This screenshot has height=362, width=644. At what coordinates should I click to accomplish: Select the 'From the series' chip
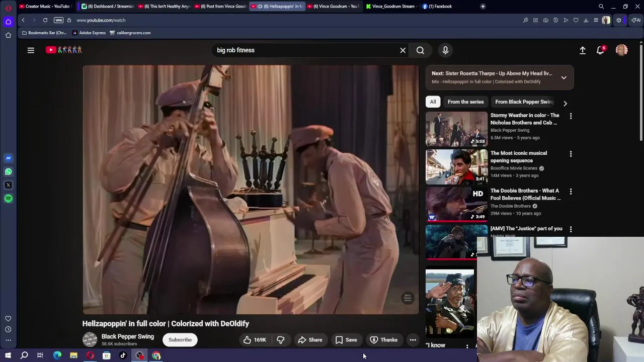coord(465,102)
